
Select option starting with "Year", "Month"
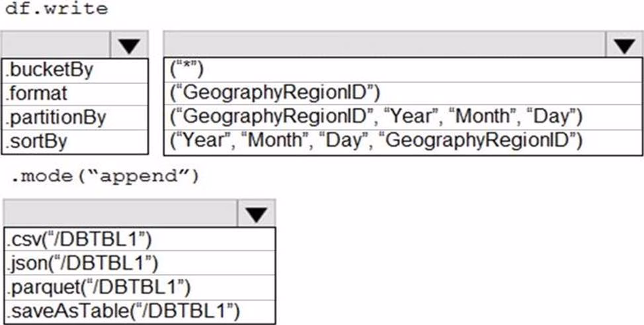tap(375, 141)
